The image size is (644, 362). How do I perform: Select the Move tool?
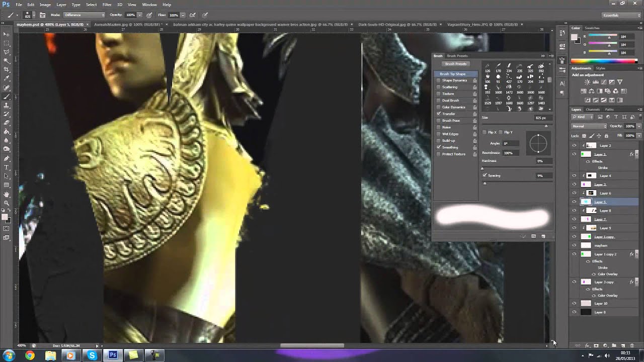(7, 34)
